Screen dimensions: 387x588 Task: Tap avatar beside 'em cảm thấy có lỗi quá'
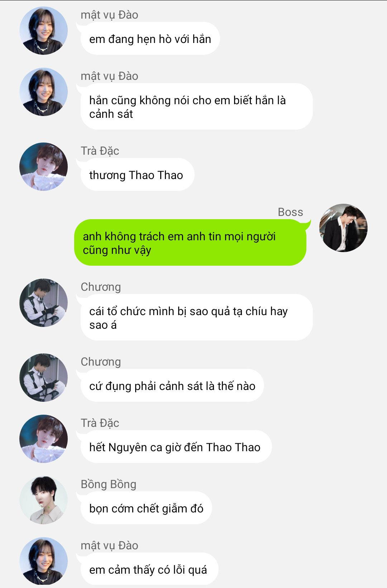coord(43,562)
